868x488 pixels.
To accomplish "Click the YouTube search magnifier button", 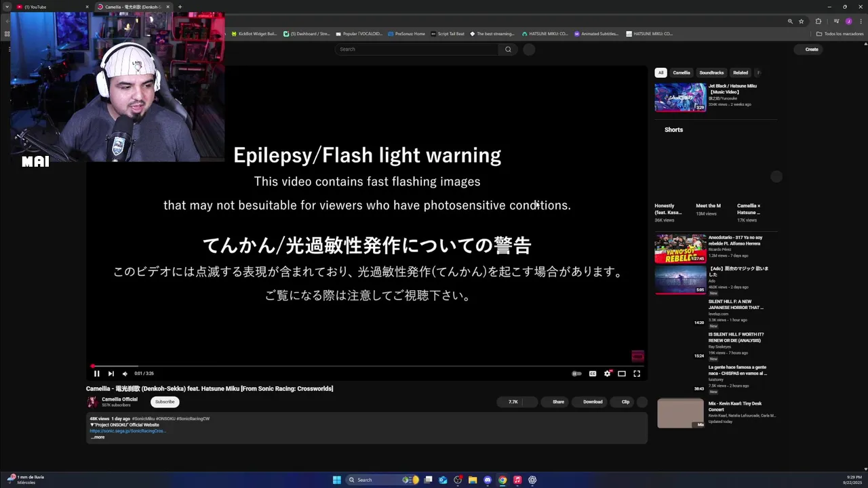I will (x=508, y=49).
